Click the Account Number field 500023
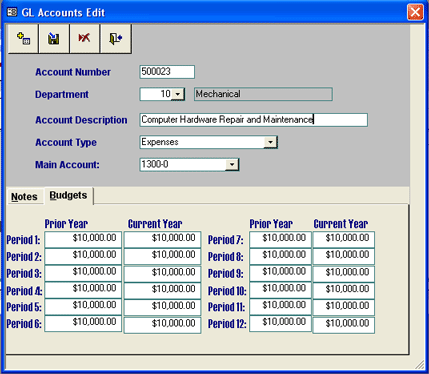 tap(167, 72)
